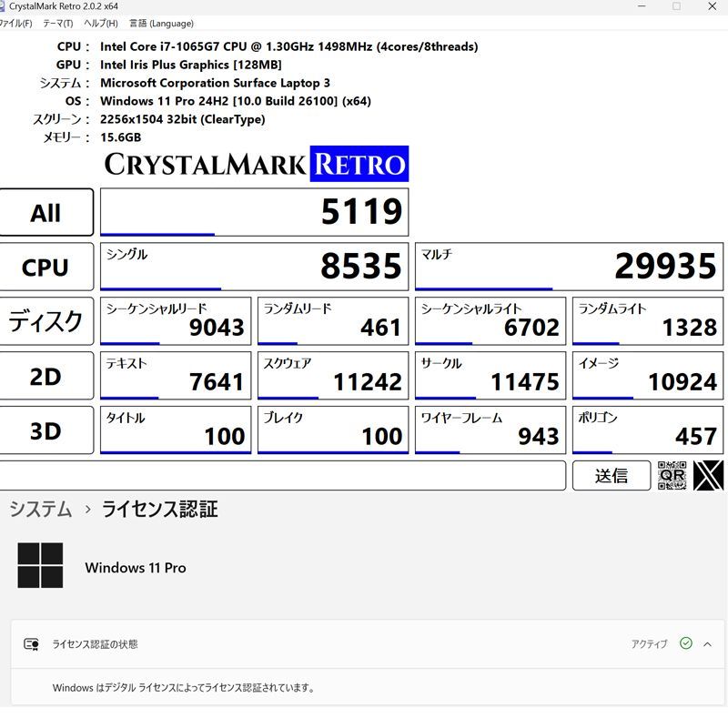Run the ディスク benchmark

45,321
